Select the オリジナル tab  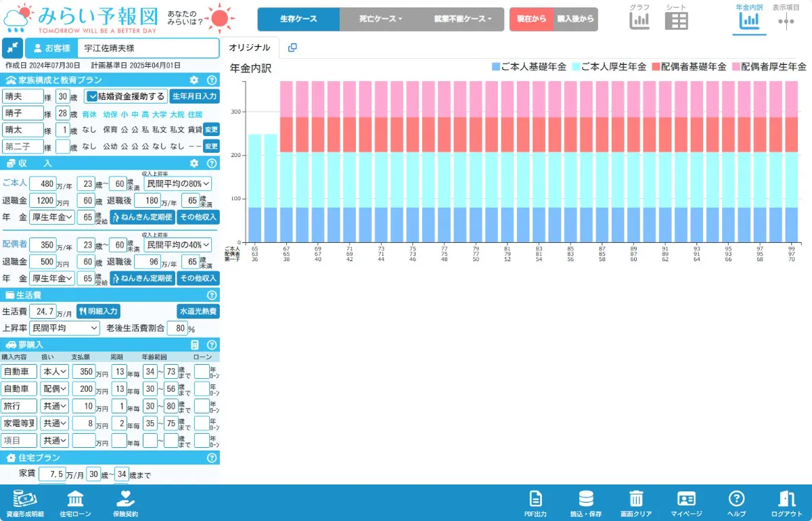pos(249,48)
